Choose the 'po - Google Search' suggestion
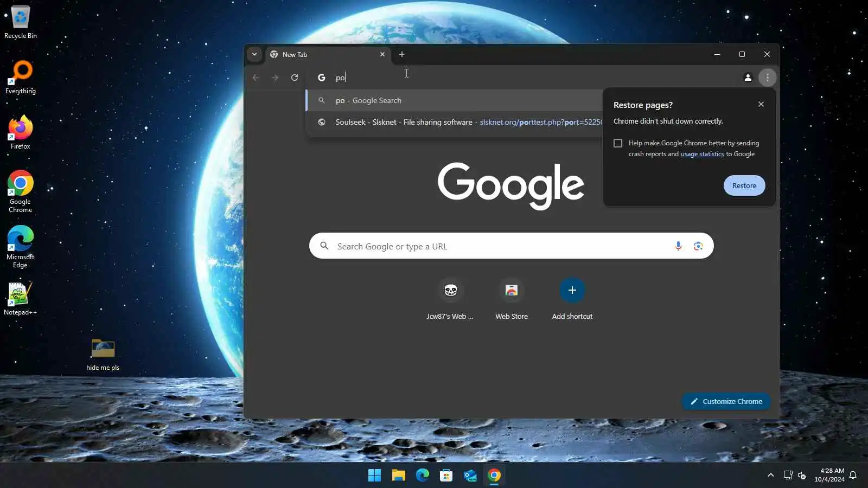This screenshot has width=868, height=488. tap(455, 100)
